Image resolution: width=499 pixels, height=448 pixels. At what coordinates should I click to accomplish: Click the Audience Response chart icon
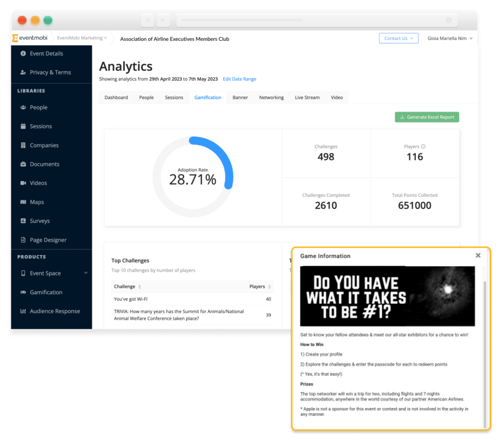coord(23,311)
